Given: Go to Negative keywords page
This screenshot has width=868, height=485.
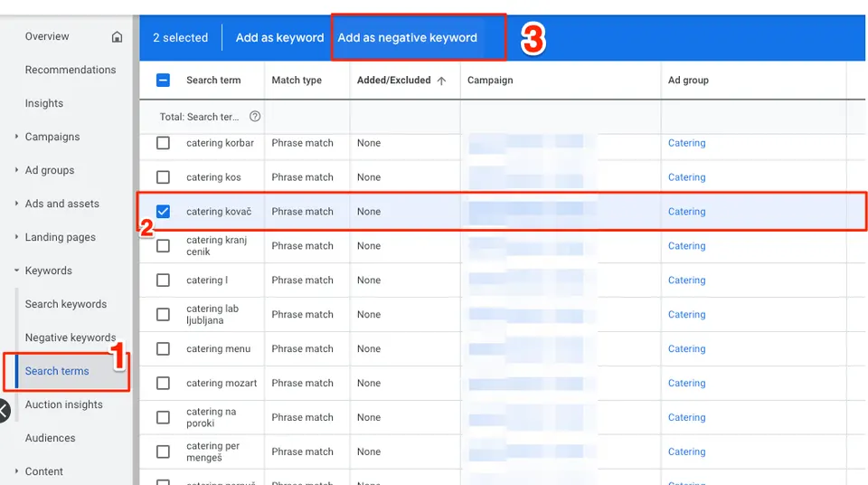Looking at the screenshot, I should (x=71, y=338).
